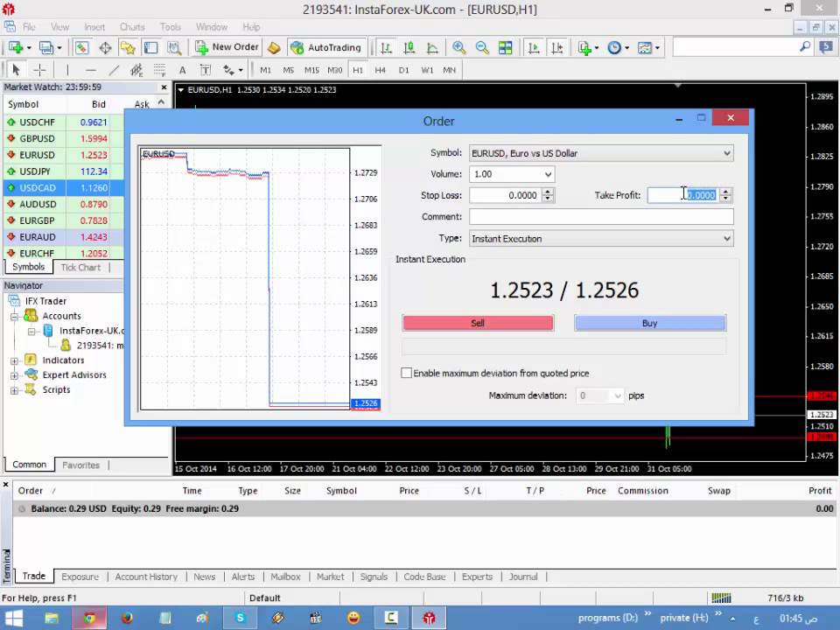Select the trendline drawing tool
The height and width of the screenshot is (630, 840).
(114, 70)
